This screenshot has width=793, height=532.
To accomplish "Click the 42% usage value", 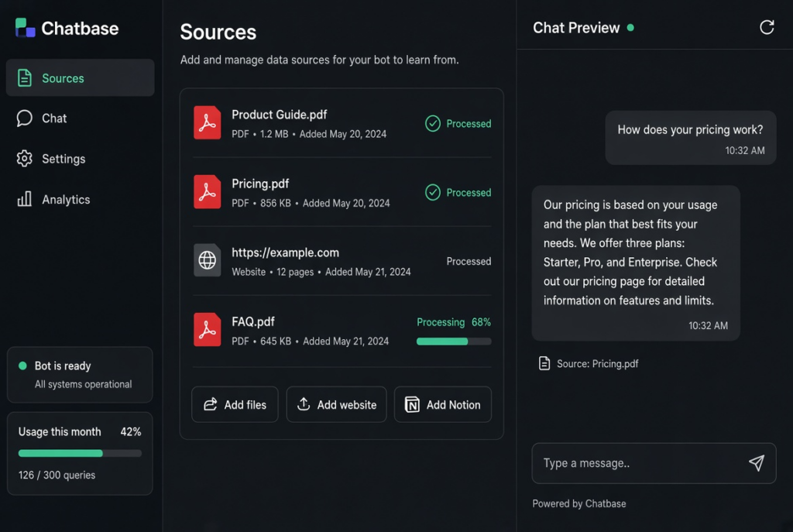I will tap(130, 431).
